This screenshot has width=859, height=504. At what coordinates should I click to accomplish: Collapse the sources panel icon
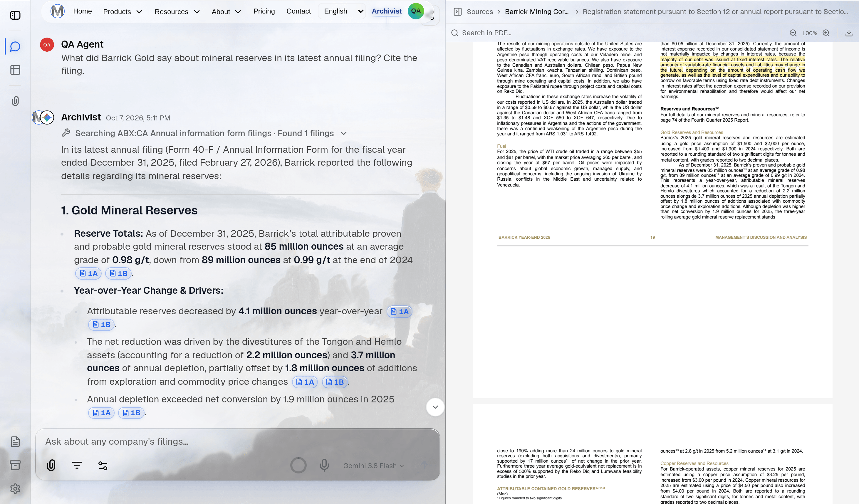pyautogui.click(x=458, y=12)
